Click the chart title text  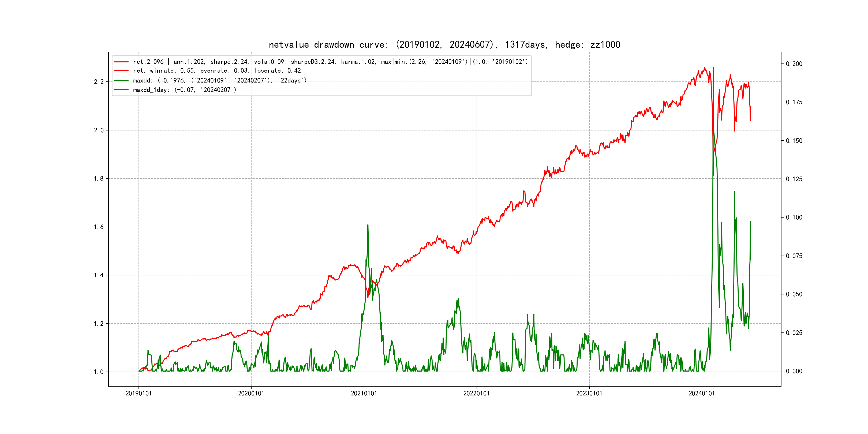tap(444, 44)
